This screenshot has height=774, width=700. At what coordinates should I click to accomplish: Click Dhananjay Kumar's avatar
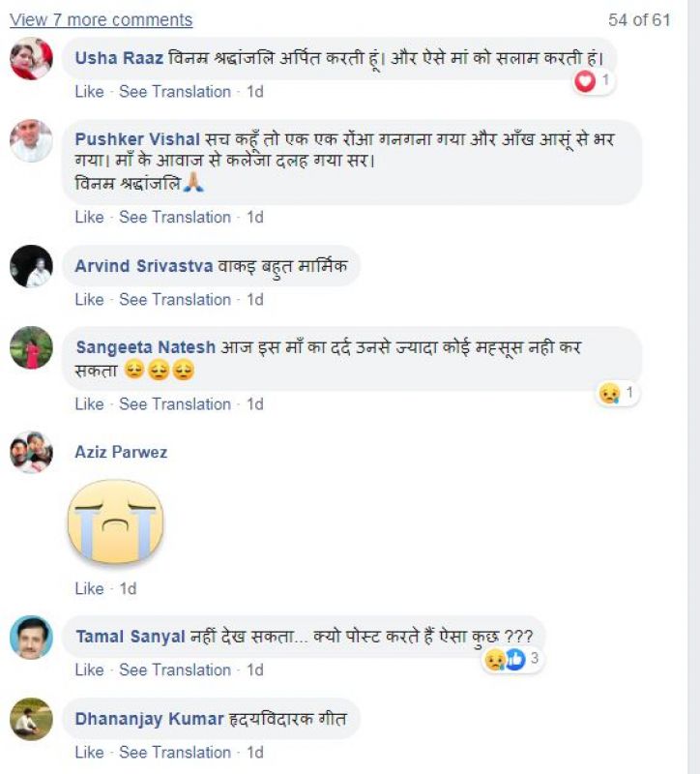[x=31, y=719]
